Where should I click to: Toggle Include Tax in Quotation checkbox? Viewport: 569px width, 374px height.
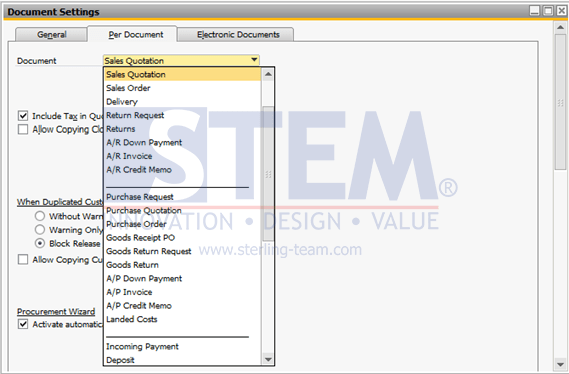tap(23, 116)
